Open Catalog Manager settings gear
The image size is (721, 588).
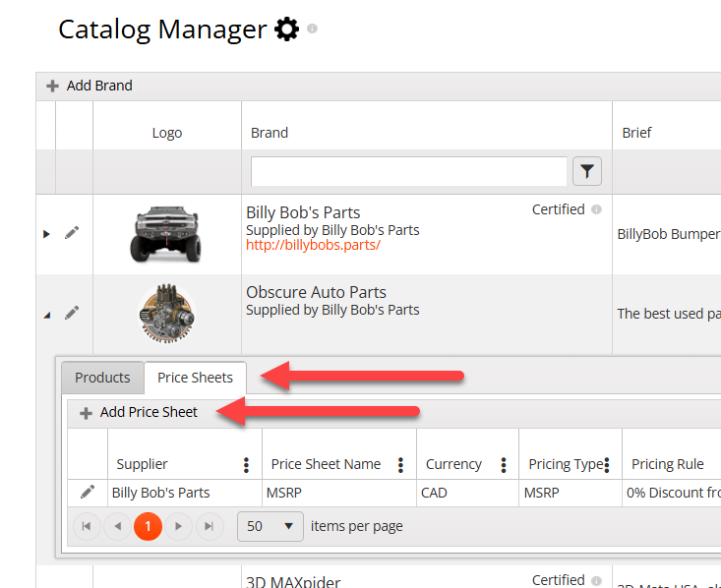click(x=286, y=29)
